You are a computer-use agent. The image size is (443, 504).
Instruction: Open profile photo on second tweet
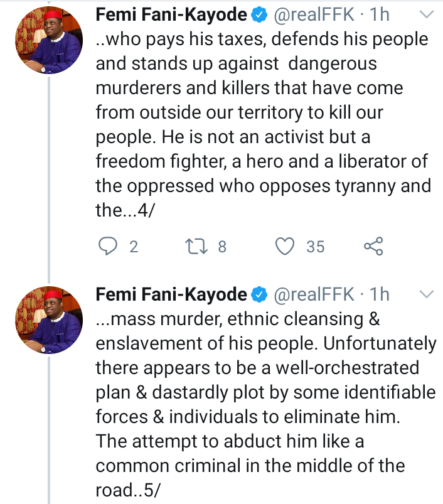tap(49, 320)
